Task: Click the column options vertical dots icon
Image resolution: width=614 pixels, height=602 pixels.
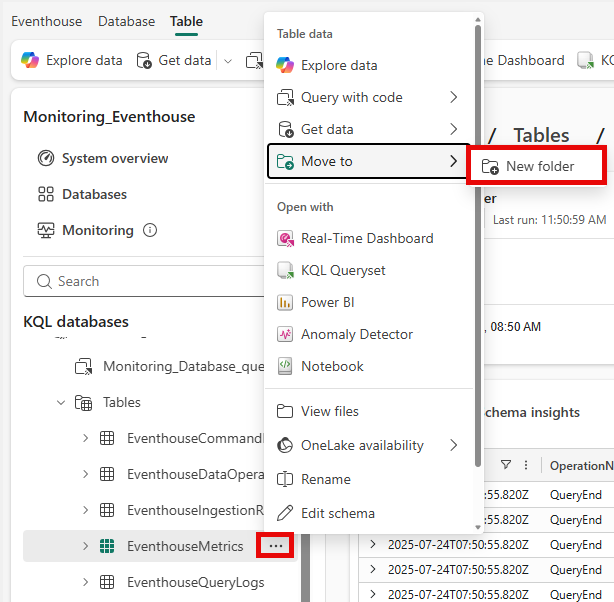Action: tap(526, 465)
